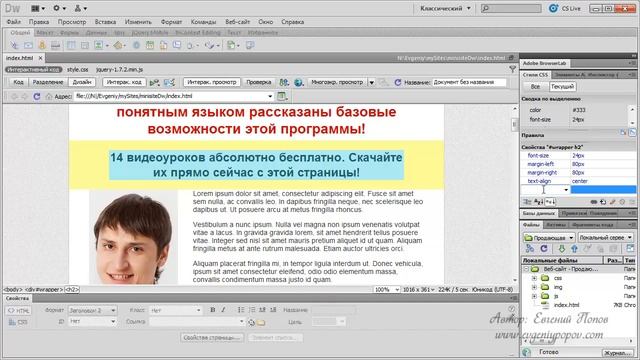The height and width of the screenshot is (360, 640).
Task: Click the date insert icon
Action: click(x=150, y=45)
